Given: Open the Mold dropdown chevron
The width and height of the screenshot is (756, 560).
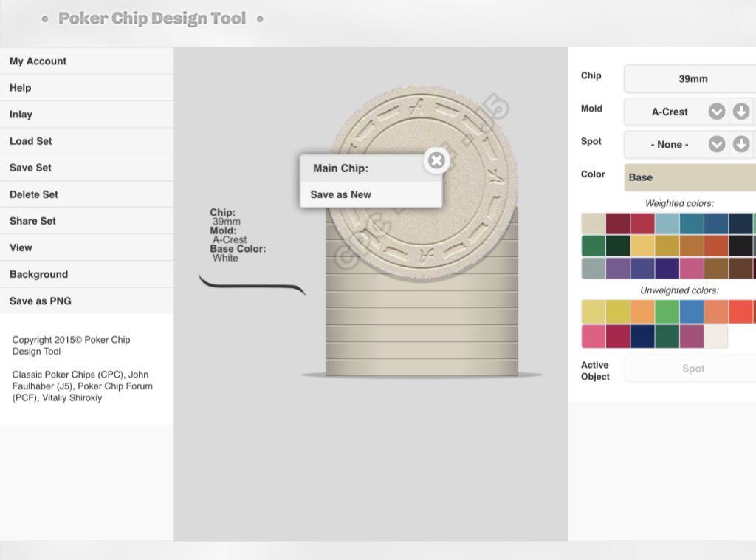Looking at the screenshot, I should [717, 112].
